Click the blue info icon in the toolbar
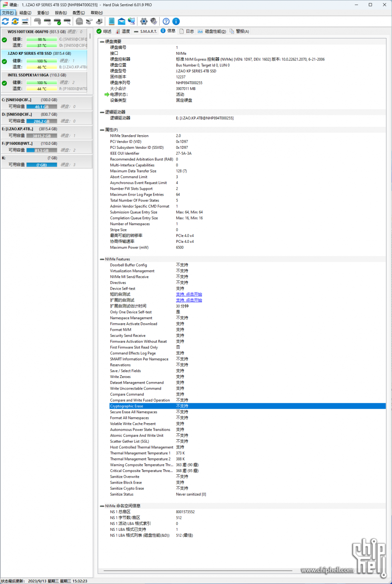The image size is (392, 584). [176, 21]
